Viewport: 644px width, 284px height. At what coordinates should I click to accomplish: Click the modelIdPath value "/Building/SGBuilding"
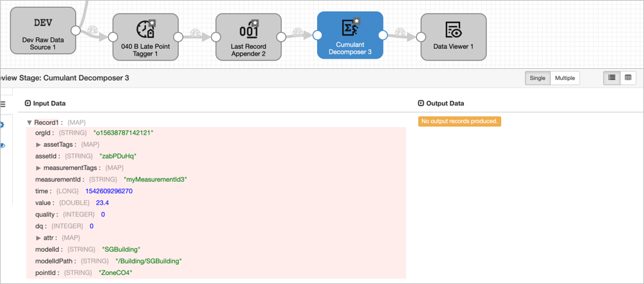(148, 261)
